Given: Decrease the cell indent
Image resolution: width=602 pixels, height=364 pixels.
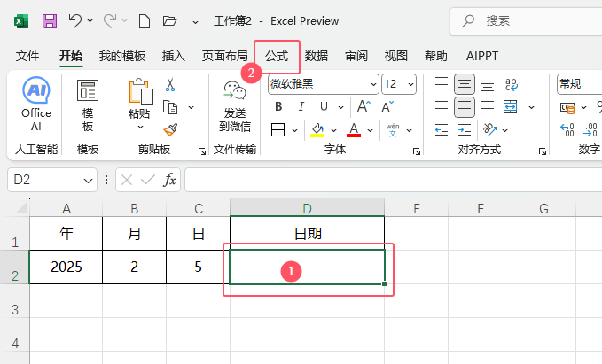Looking at the screenshot, I should [x=442, y=130].
